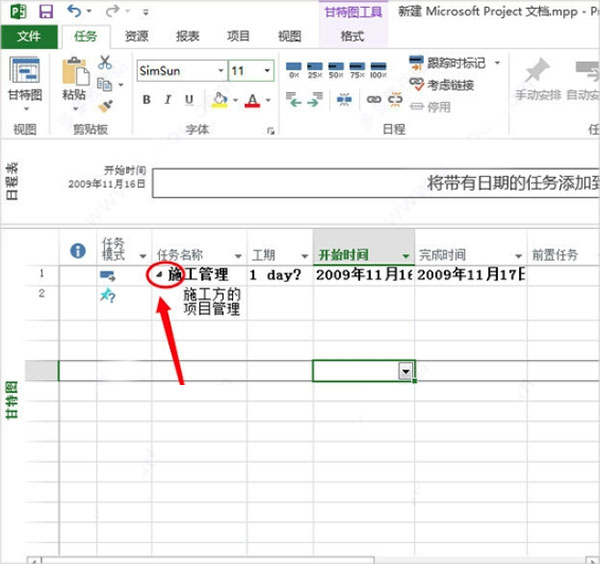Switch to the View (视图) tab
This screenshot has width=600, height=564.
coord(289,37)
